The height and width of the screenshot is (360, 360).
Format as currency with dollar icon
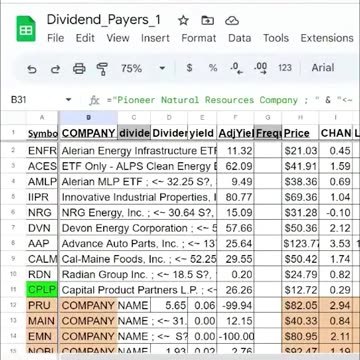tap(189, 68)
